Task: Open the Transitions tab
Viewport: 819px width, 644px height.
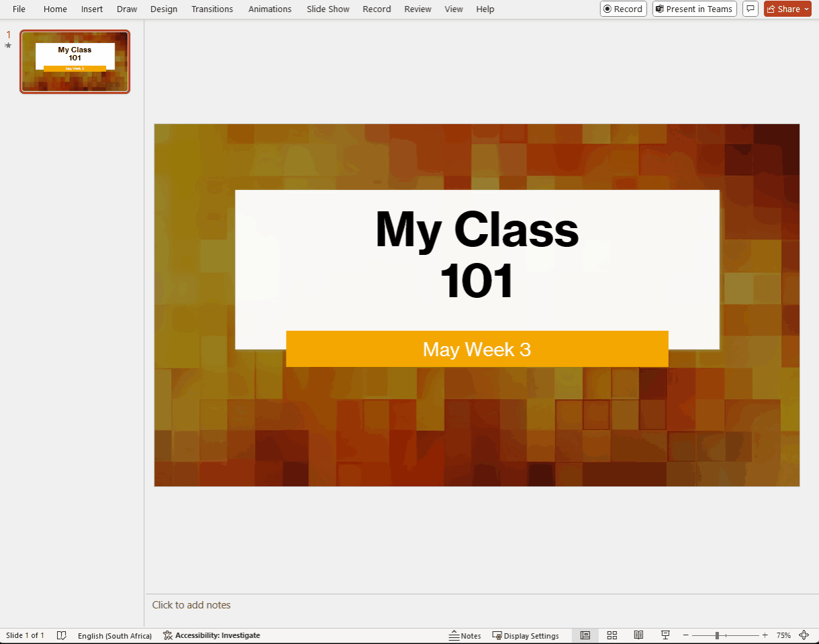Action: [212, 9]
